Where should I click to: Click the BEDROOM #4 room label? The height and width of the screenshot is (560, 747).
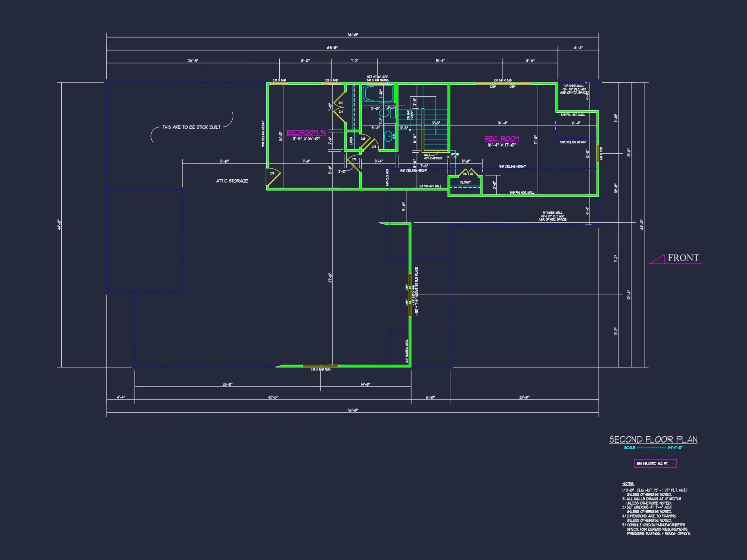306,132
